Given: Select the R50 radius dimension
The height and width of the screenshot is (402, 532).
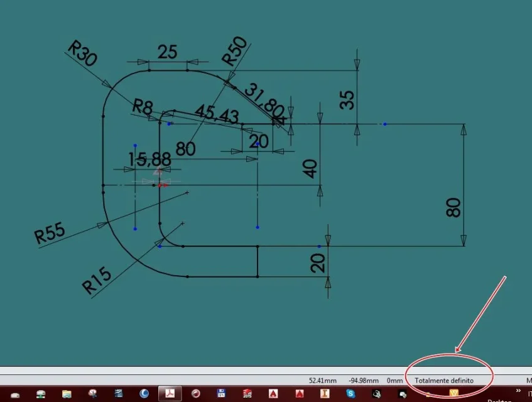Looking at the screenshot, I should (234, 51).
